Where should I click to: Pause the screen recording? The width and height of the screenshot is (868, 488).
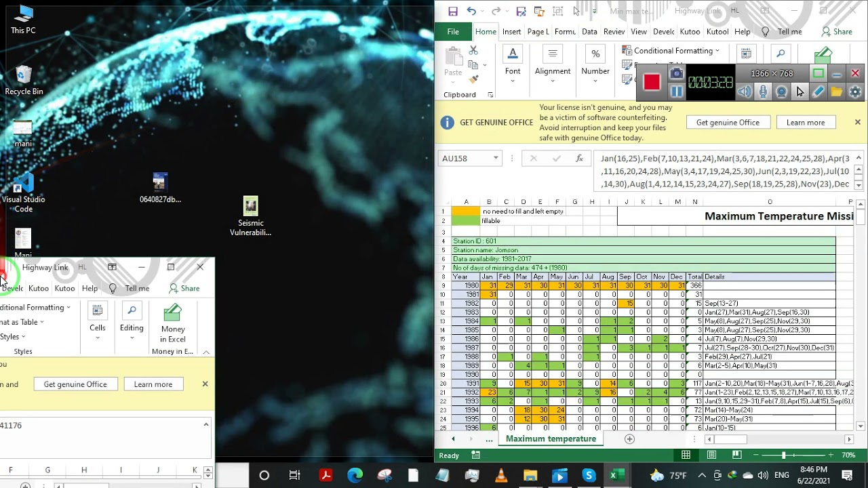pos(676,91)
